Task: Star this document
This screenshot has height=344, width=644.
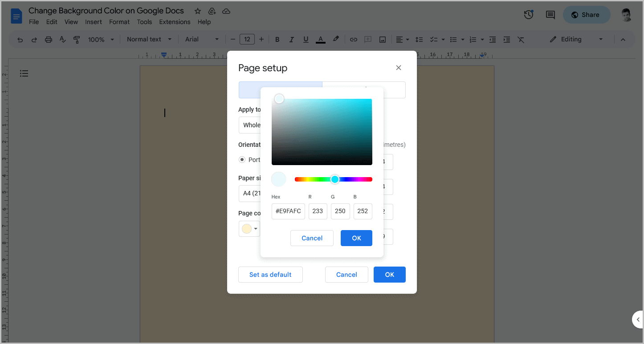Action: pyautogui.click(x=198, y=11)
